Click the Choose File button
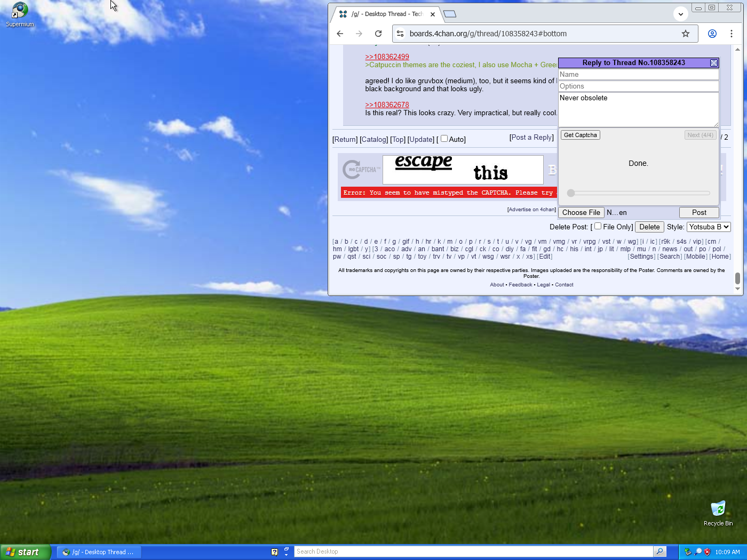The width and height of the screenshot is (747, 560). pyautogui.click(x=581, y=212)
